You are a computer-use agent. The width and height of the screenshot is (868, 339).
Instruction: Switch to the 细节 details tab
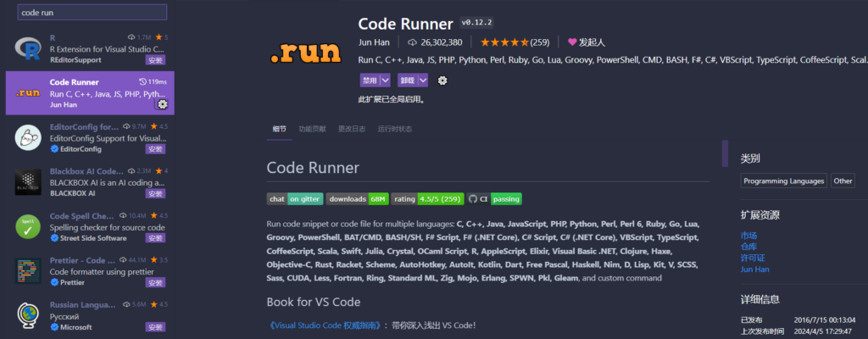280,129
